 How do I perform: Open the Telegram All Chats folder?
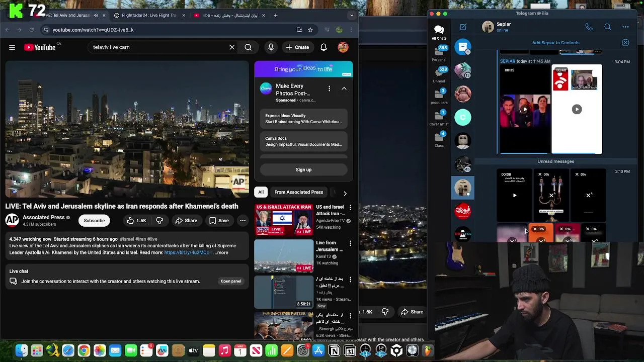[439, 33]
